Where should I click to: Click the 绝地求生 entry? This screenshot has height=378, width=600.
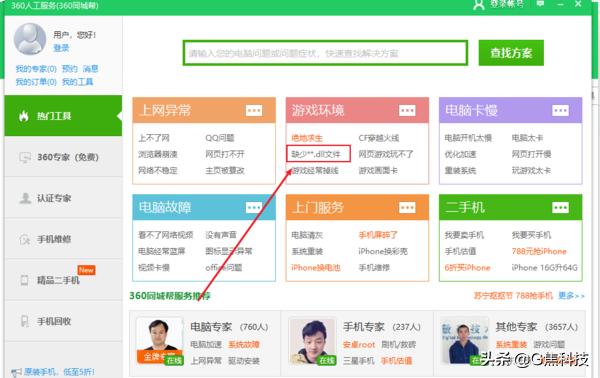click(307, 138)
